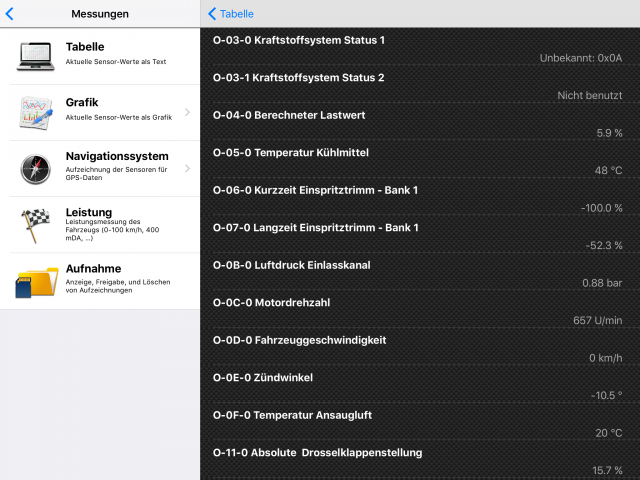This screenshot has width=640, height=480.
Task: Select row 0-0D-0 Fahrzeuggeschwindigkeit
Action: (420, 347)
